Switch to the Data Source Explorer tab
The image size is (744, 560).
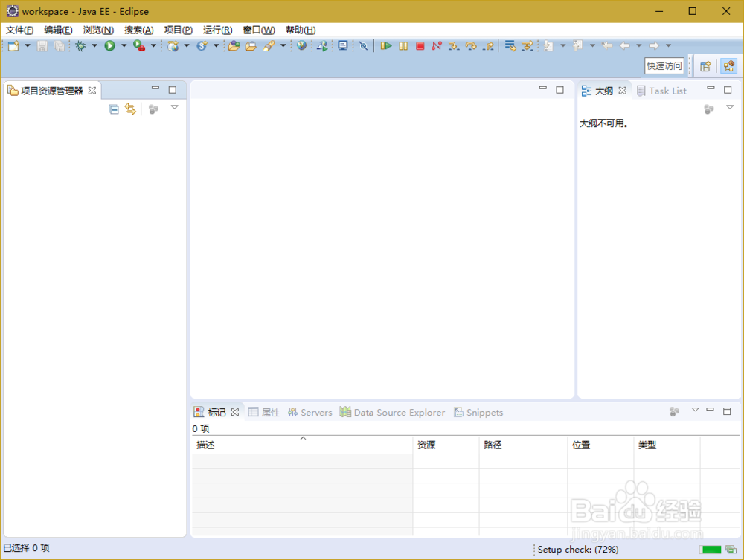(x=392, y=413)
